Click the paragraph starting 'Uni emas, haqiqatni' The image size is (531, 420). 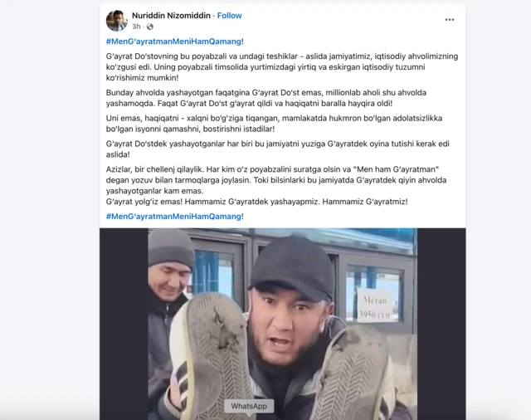(x=274, y=124)
